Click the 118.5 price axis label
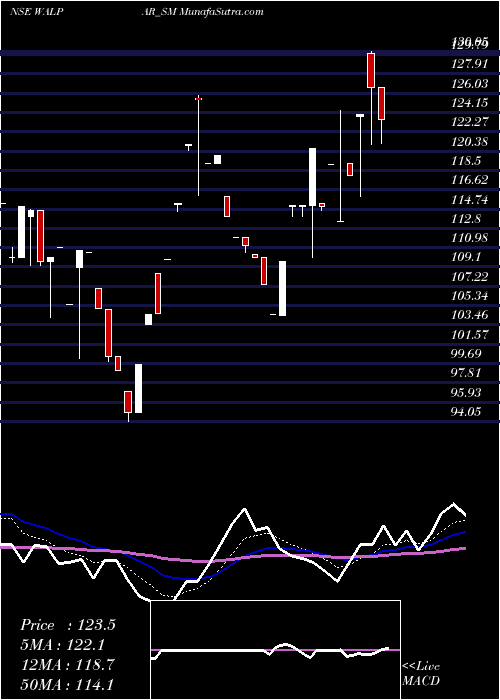Viewport: 500px width, 700px height. (x=467, y=161)
